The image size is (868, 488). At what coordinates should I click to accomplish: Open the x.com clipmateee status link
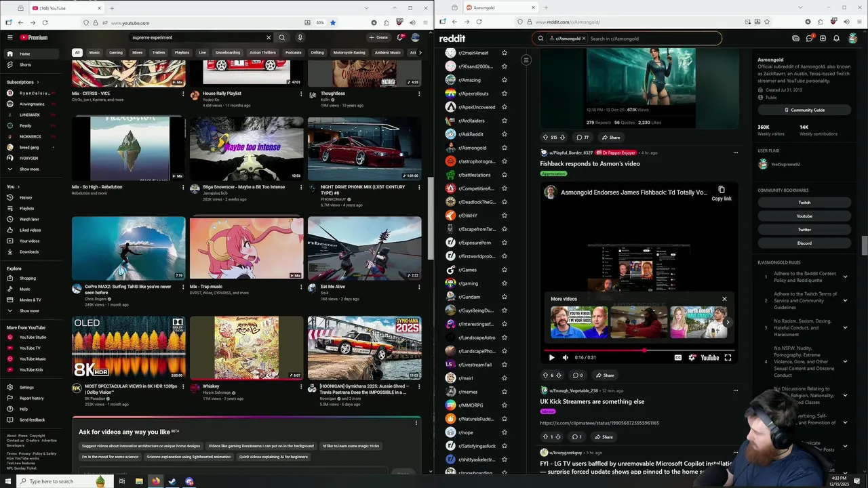point(599,423)
